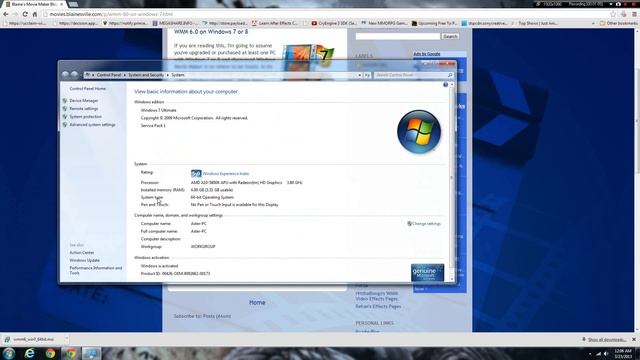Select Blaine's Movie Maker browser tab
This screenshot has width=640, height=360.
[34, 4]
